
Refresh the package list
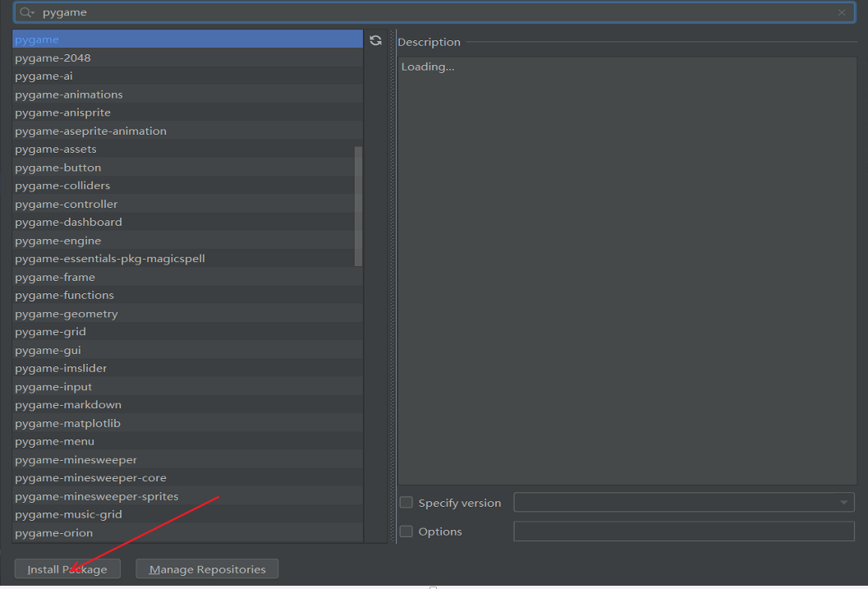point(375,39)
